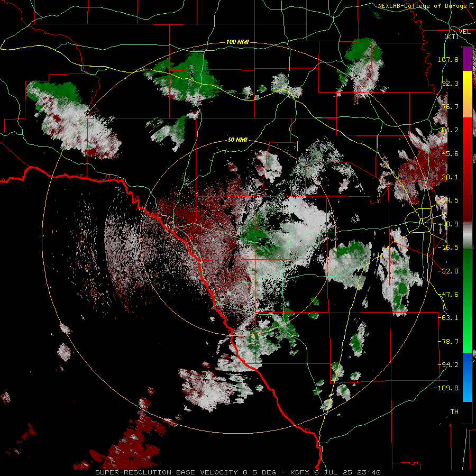Pick the purple segment of velocity colorbar
This screenshot has width=476, height=476.
pos(467,59)
